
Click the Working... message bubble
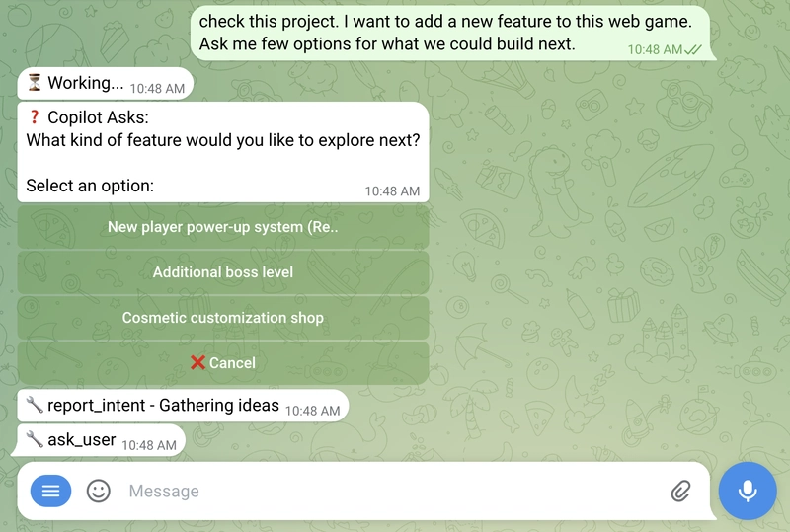point(84,84)
